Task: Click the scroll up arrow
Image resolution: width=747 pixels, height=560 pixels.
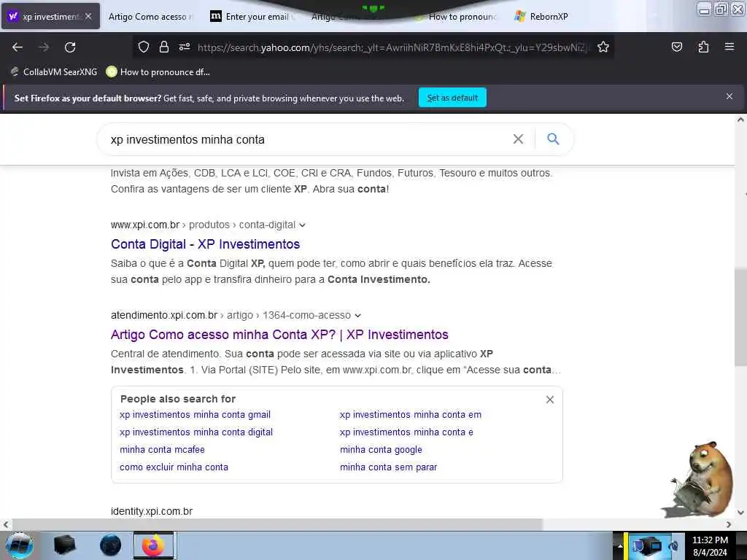Action: click(740, 120)
